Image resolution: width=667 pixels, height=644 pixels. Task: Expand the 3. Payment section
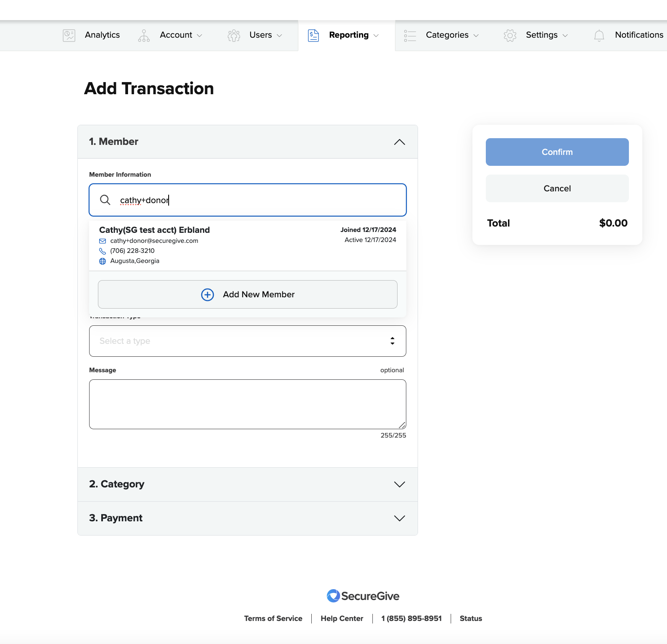pos(399,518)
